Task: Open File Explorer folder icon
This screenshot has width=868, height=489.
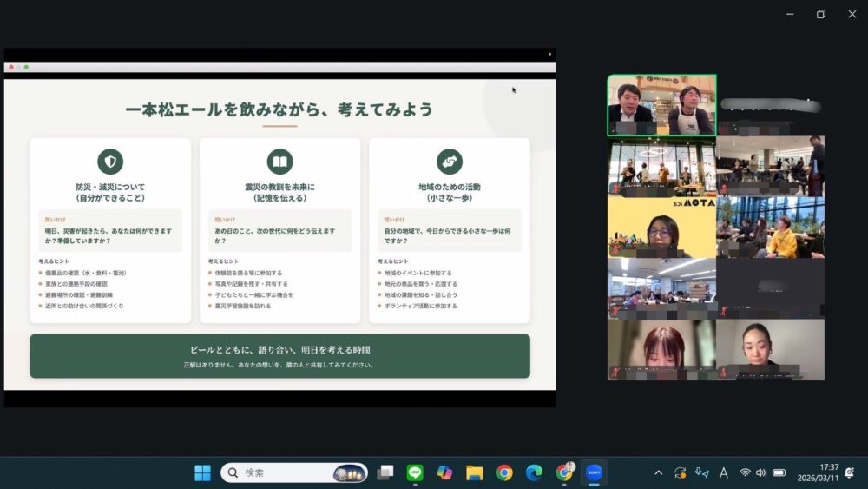Action: (474, 472)
